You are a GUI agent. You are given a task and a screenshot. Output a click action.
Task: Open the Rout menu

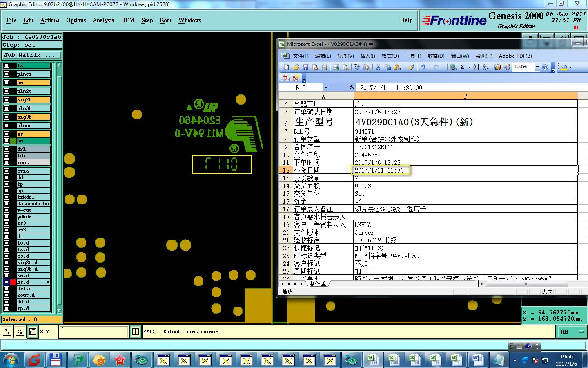[166, 20]
